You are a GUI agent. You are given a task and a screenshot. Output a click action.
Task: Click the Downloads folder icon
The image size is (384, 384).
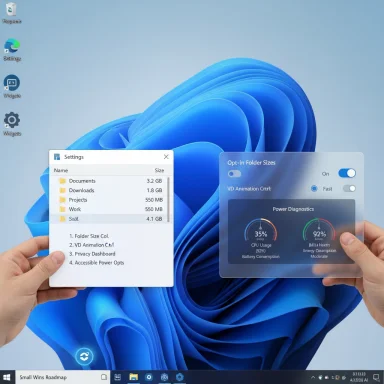coord(62,190)
